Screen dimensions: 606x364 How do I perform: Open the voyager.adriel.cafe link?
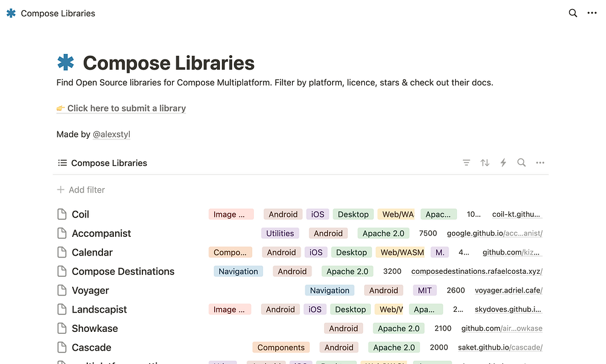pos(508,290)
